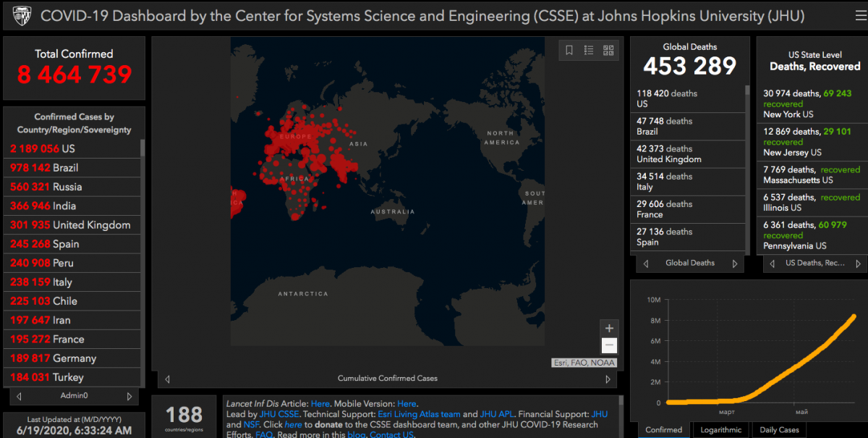Open the Lancet Inf Dis article 'Here' link
This screenshot has height=438, width=868.
(320, 404)
